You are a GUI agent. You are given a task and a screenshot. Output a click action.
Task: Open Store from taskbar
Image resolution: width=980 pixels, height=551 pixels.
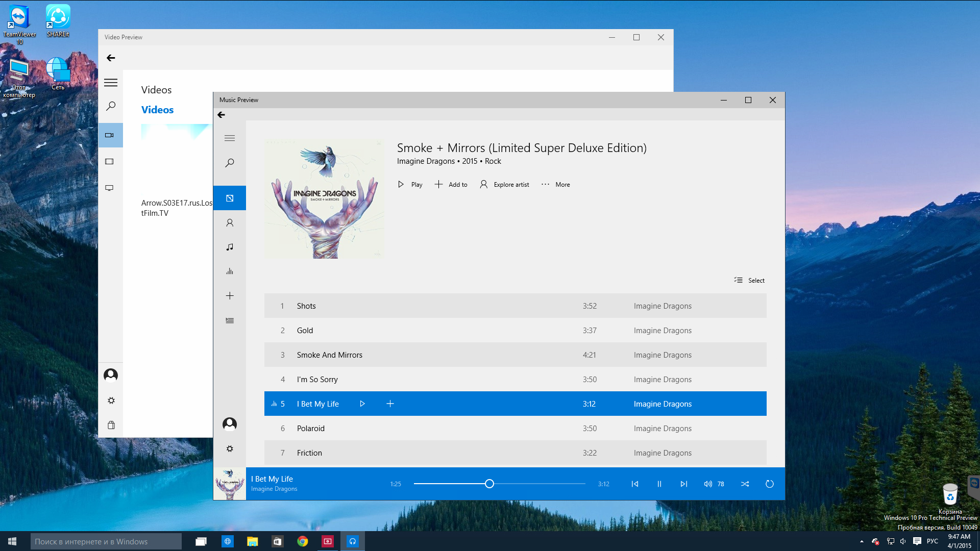(277, 541)
